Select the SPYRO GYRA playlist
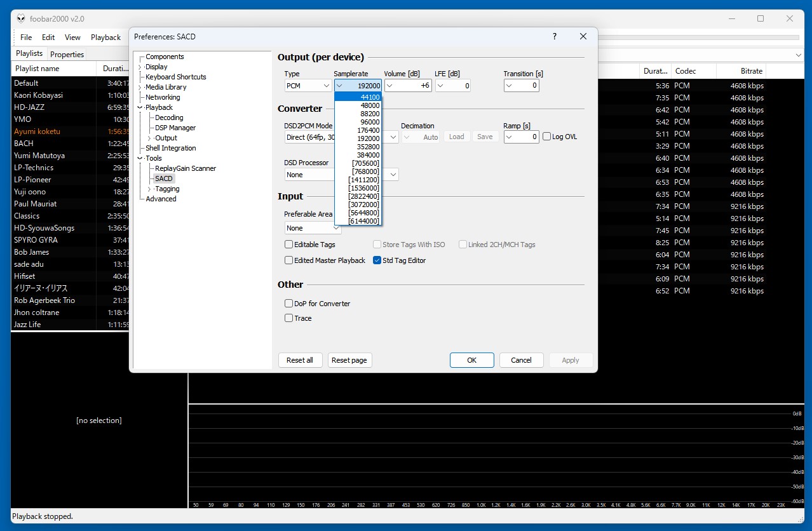The image size is (812, 531). 70,240
